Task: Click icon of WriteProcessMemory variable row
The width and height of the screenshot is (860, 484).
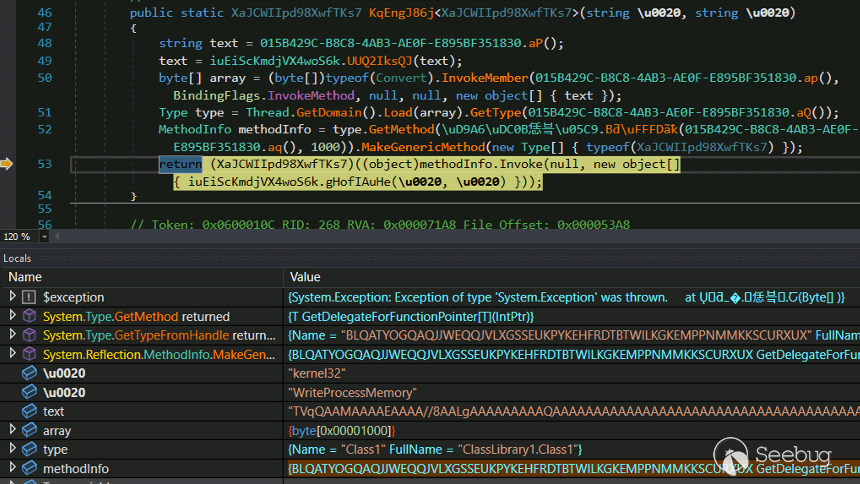Action: point(29,392)
